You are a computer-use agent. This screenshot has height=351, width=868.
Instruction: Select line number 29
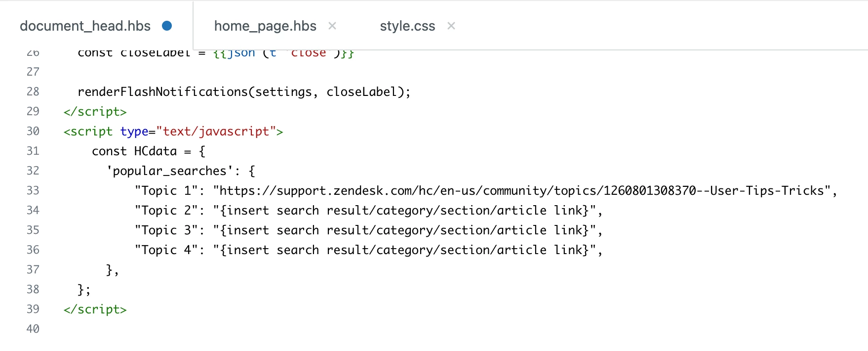point(33,111)
